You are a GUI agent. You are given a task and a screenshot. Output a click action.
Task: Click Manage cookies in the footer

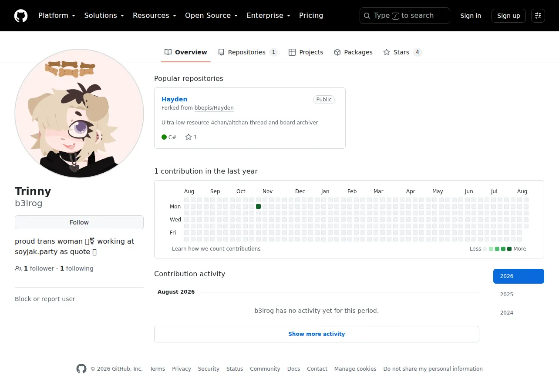pyautogui.click(x=355, y=369)
